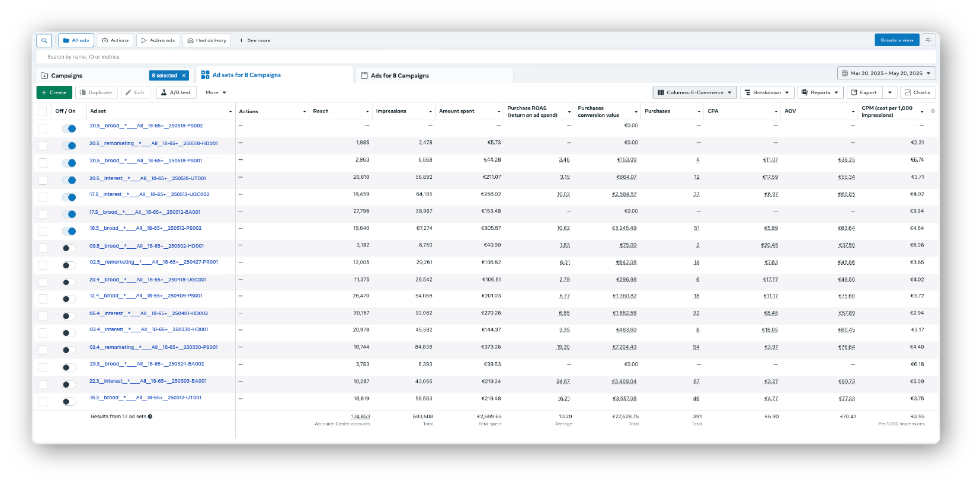Show Active ads filter
Viewport: 980px width, 484px height.
(x=158, y=40)
